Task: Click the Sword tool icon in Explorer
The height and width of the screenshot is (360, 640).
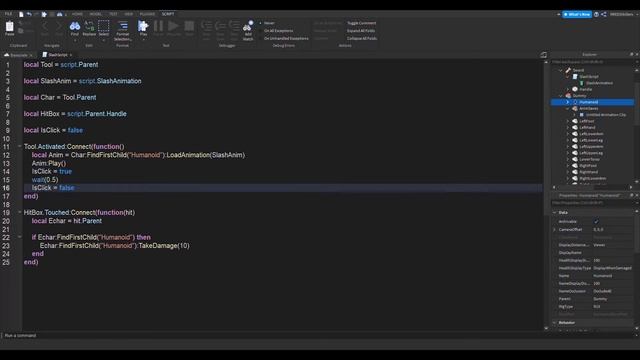Action: tap(568, 70)
